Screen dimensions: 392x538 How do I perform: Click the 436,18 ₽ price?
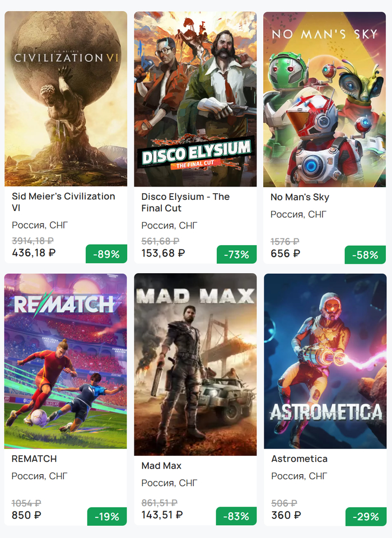tap(34, 253)
